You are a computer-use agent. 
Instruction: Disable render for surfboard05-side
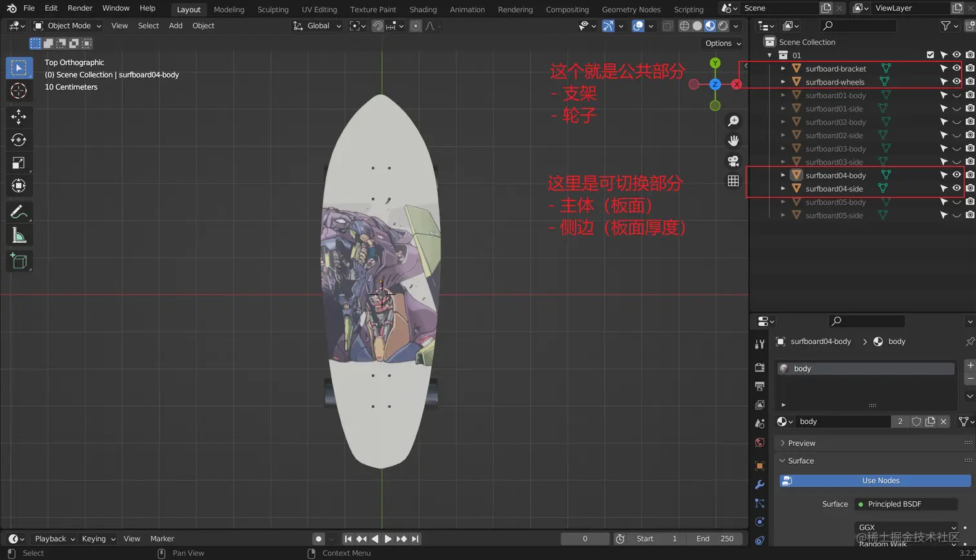coord(970,215)
